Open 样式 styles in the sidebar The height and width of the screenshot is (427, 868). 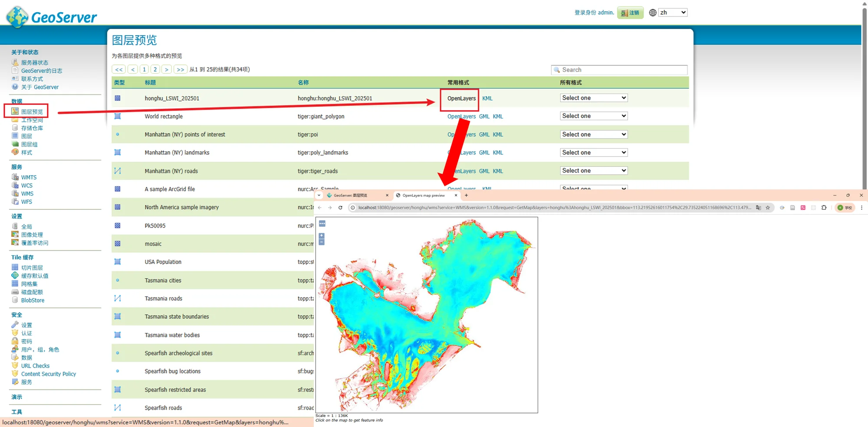pos(26,153)
